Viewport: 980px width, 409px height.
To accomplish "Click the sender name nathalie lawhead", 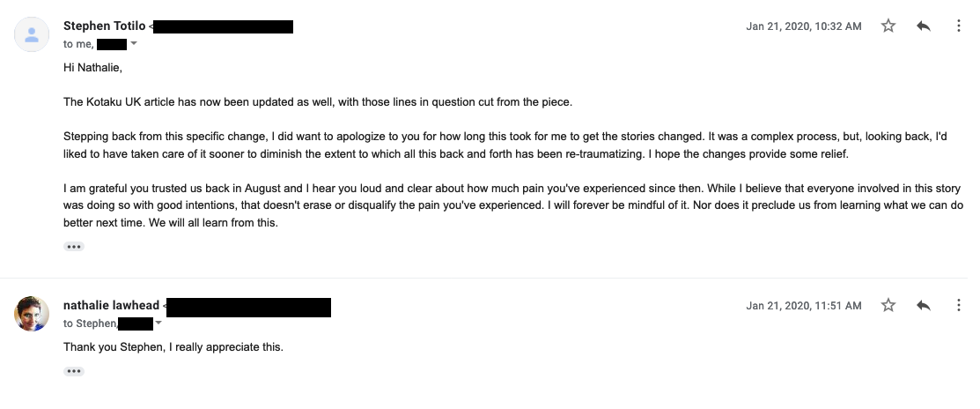I will click(x=111, y=306).
